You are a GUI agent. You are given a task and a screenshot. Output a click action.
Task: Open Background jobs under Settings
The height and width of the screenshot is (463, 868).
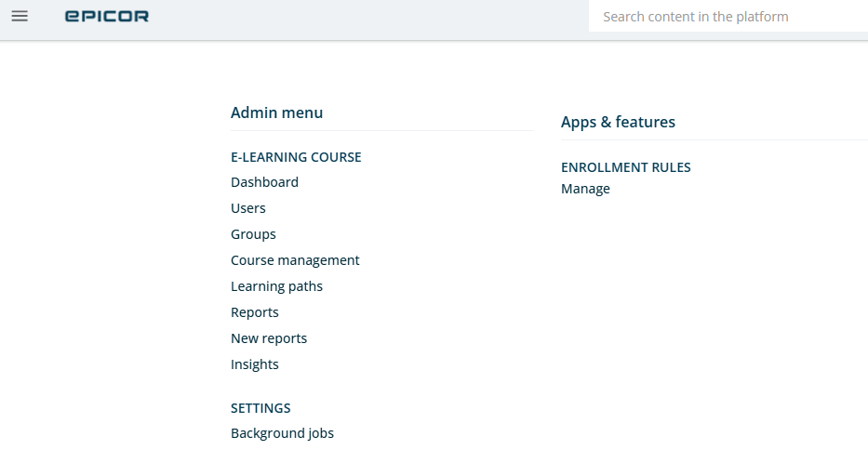282,433
